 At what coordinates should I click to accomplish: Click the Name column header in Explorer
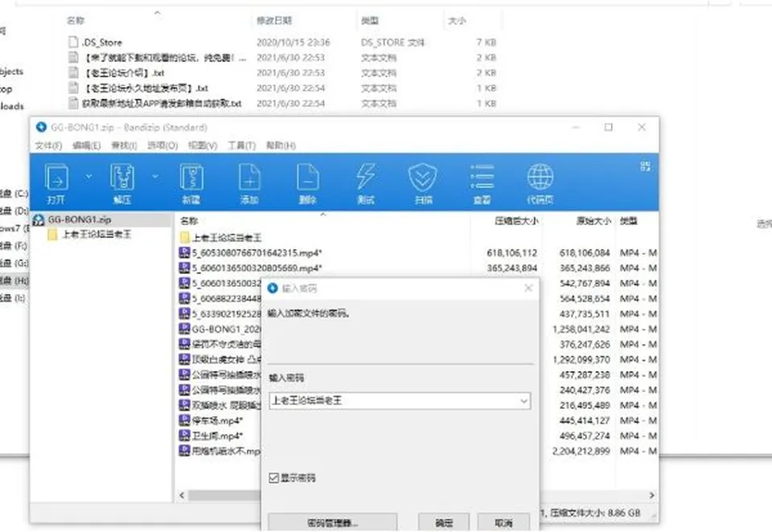(x=76, y=21)
